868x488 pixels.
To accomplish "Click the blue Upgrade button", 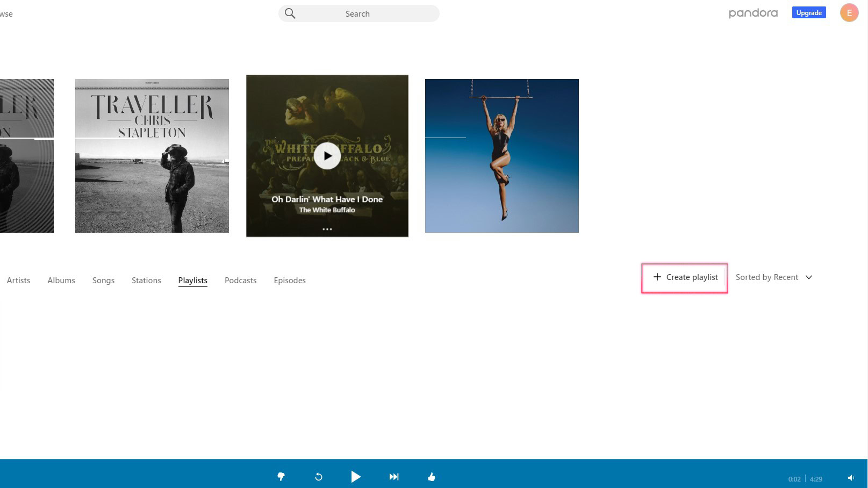I will (x=808, y=13).
